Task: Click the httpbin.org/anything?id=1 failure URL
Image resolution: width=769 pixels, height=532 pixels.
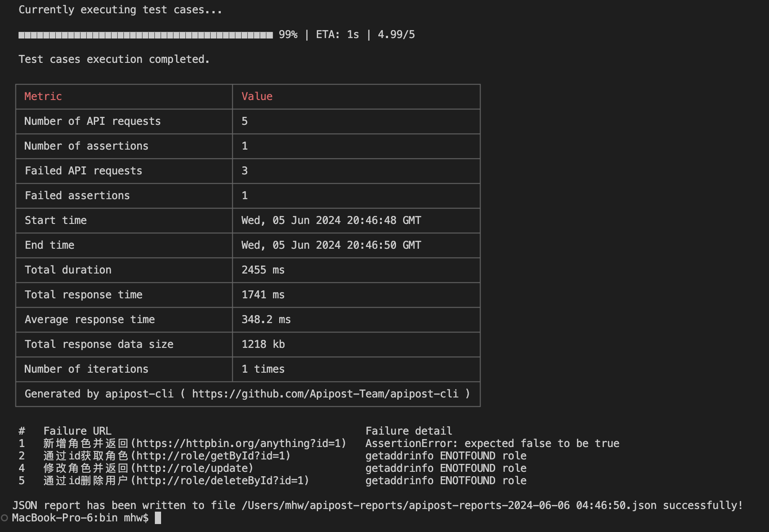Action: click(x=241, y=443)
